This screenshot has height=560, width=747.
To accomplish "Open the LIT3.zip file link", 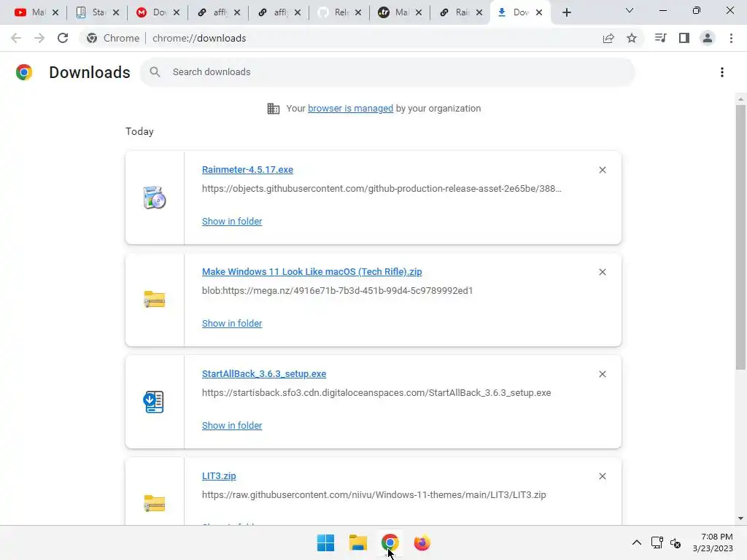I will click(219, 475).
